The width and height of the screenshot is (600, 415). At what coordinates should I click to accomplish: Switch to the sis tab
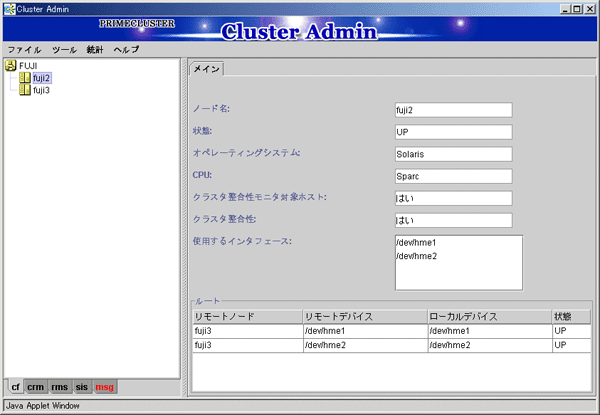[x=82, y=387]
